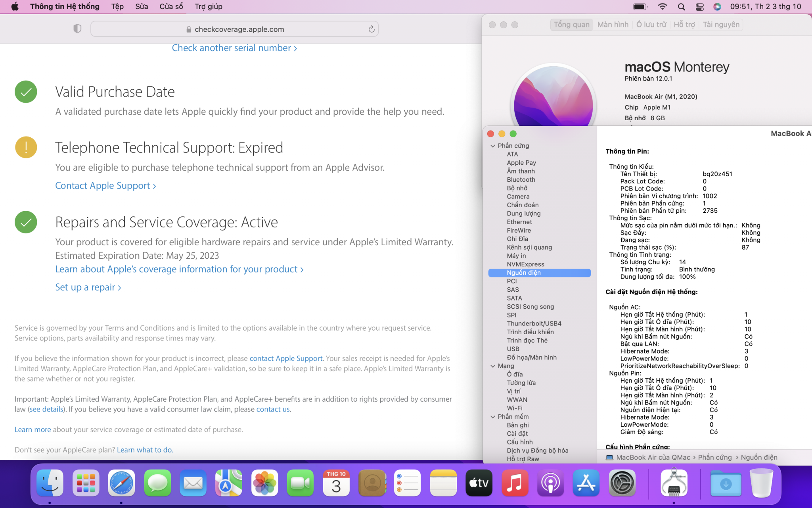Open System Preferences gear in Dock
Screen dimensions: 812x508
tap(622, 483)
